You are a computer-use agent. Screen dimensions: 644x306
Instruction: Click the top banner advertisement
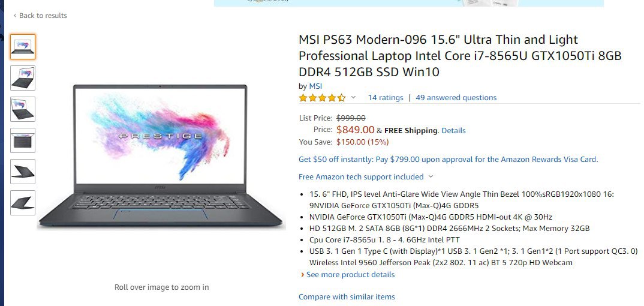[x=409, y=3]
